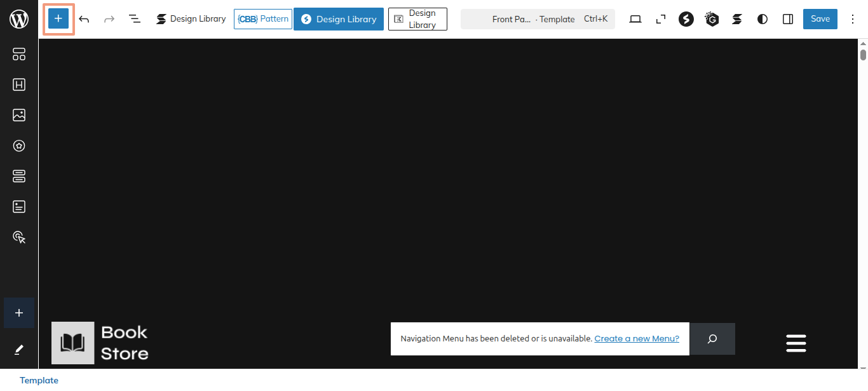
Task: Open the Stackable lightning bolt settings
Action: [686, 19]
